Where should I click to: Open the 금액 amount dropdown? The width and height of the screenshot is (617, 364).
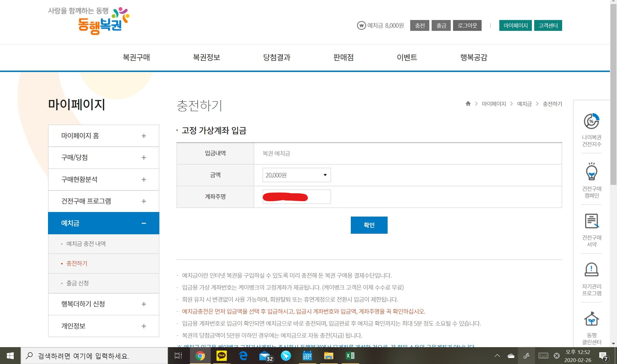point(297,175)
